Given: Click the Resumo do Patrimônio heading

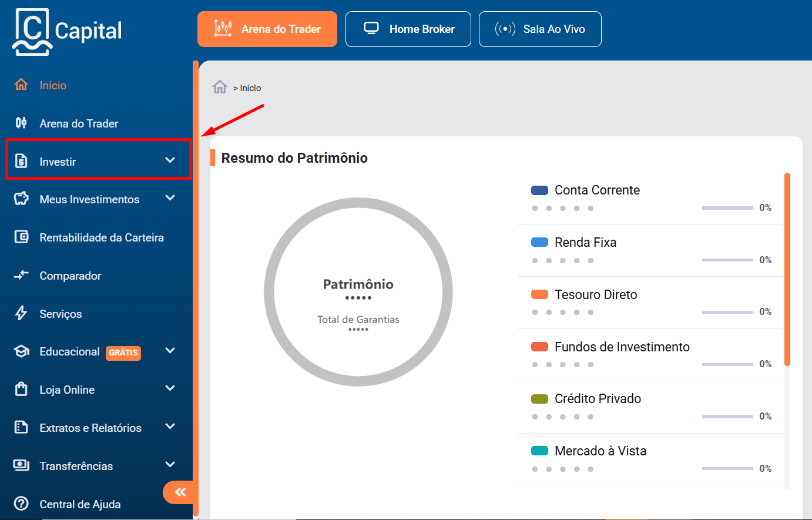Looking at the screenshot, I should click(294, 158).
